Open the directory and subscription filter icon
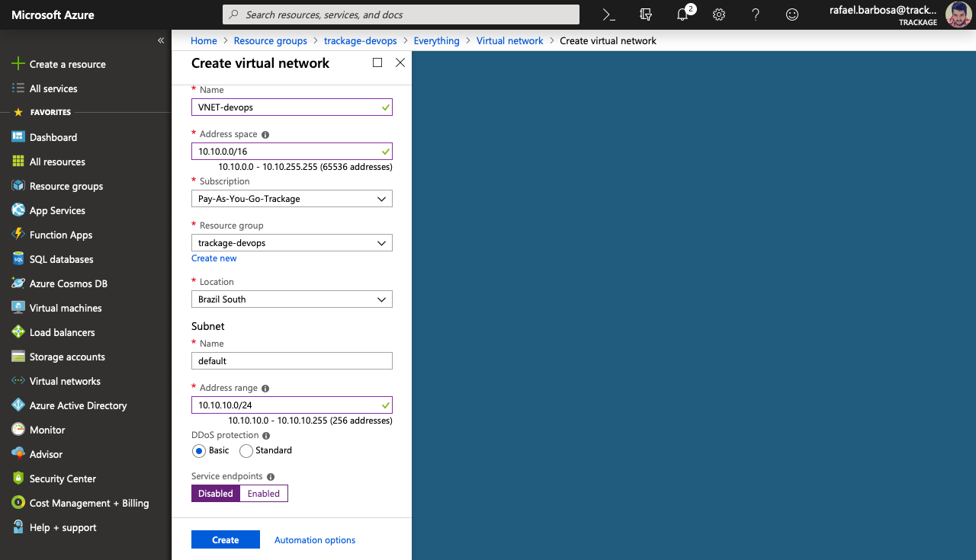976x560 pixels. point(646,14)
